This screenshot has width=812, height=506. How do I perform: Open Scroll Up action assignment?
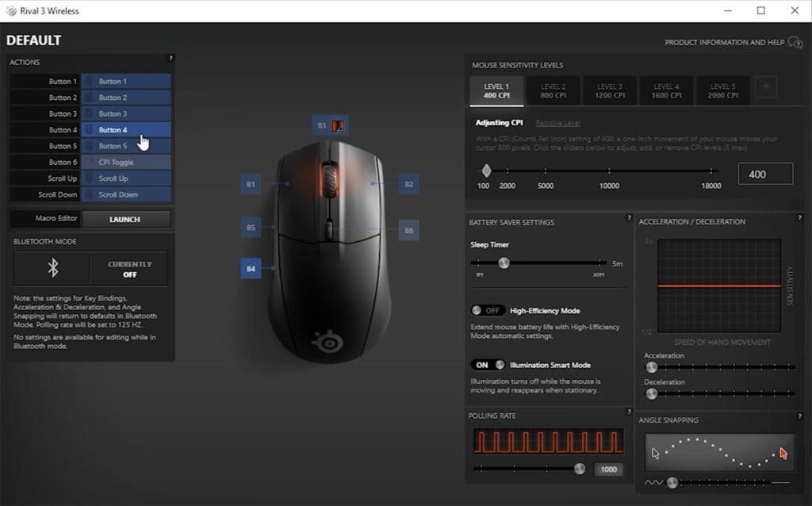[x=126, y=178]
